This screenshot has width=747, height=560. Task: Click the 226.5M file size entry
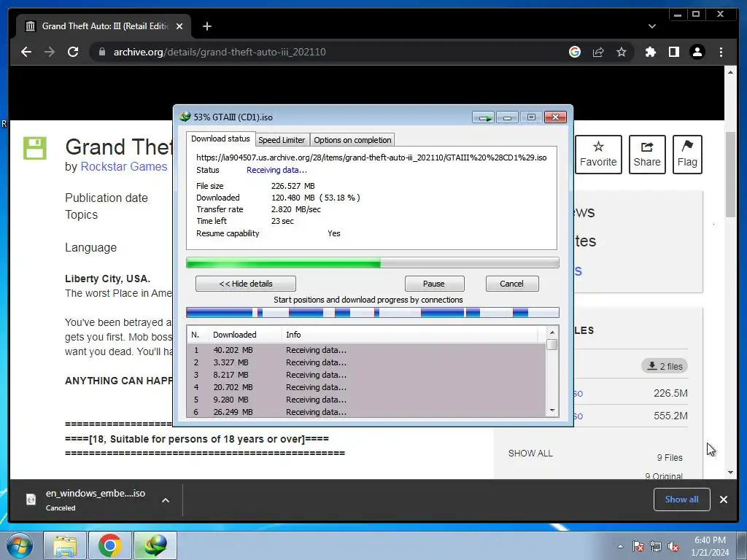(670, 393)
